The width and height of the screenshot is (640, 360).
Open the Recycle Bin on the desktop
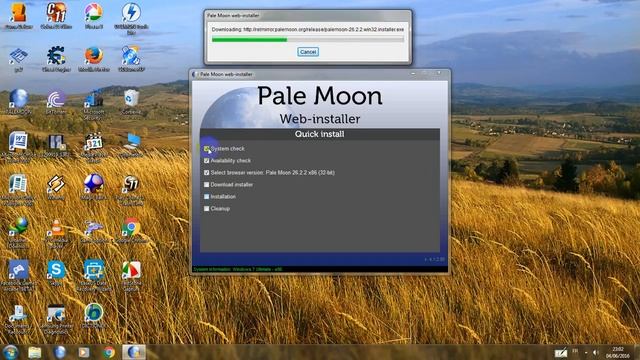coord(131,102)
